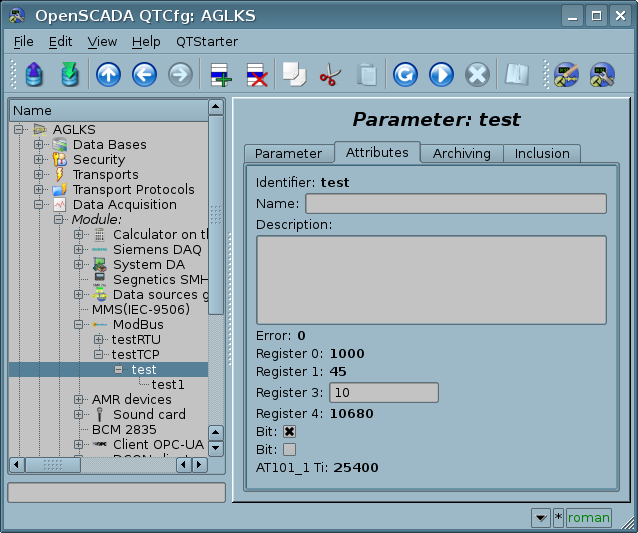Click the Start periodic update play icon
The height and width of the screenshot is (533, 638).
tap(441, 75)
